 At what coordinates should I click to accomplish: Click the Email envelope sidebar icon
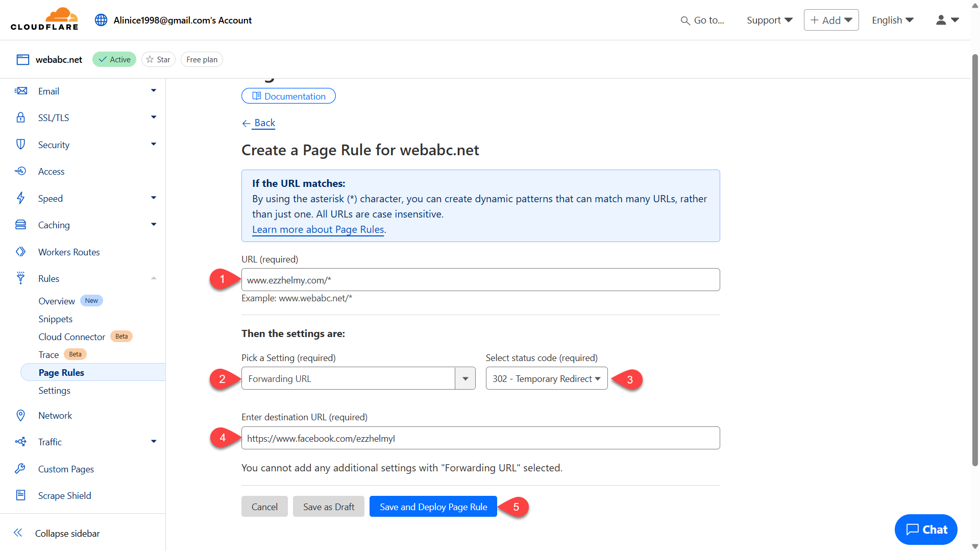click(x=21, y=91)
